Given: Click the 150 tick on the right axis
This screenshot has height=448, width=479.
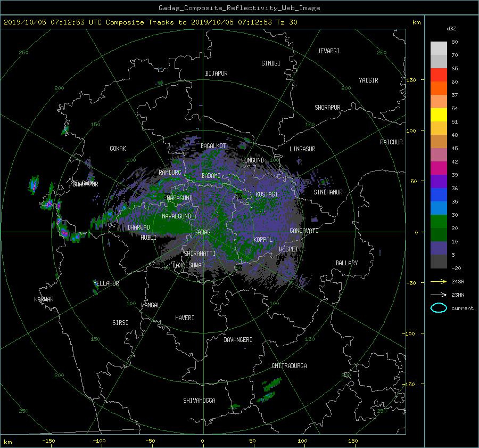Looking at the screenshot, I should coord(411,80).
